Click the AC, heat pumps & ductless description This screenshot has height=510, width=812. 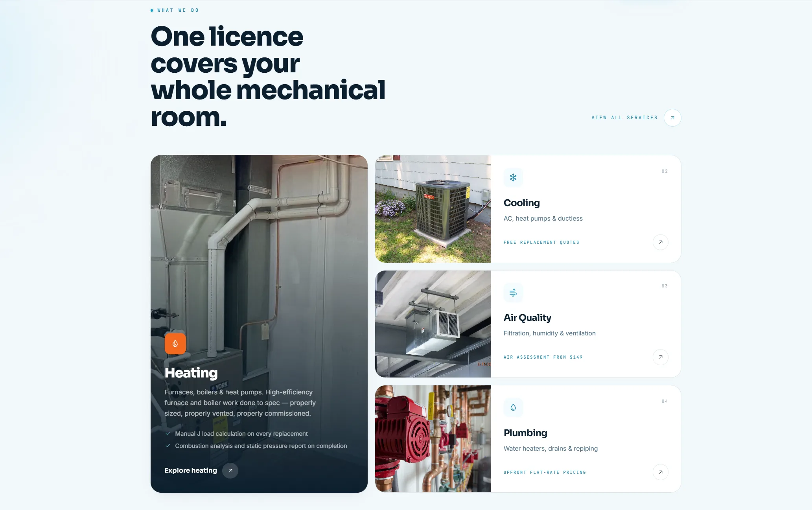click(x=543, y=219)
